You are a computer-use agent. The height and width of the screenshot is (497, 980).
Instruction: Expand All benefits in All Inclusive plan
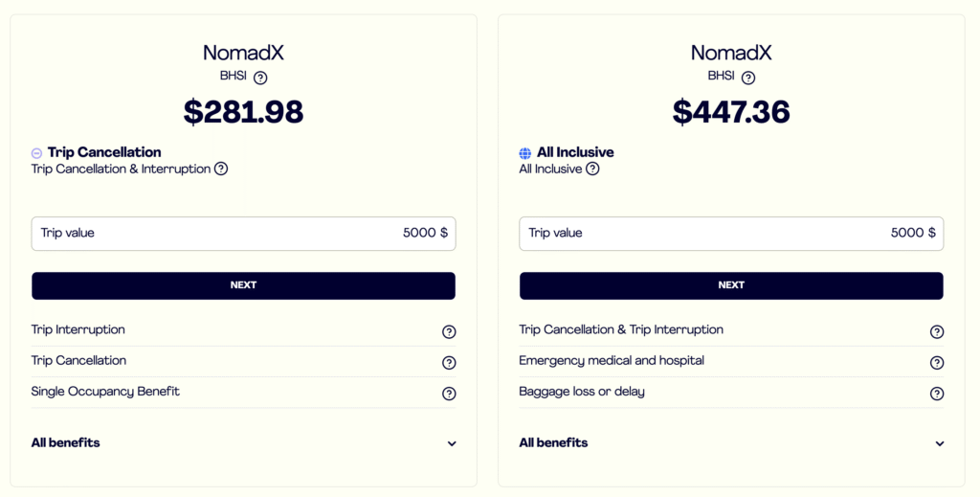[x=940, y=443]
